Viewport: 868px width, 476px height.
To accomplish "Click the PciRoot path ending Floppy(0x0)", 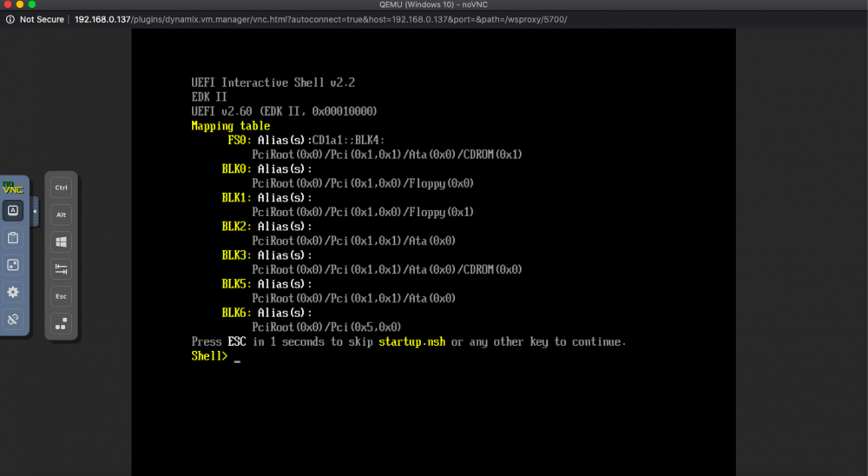I will (x=363, y=183).
